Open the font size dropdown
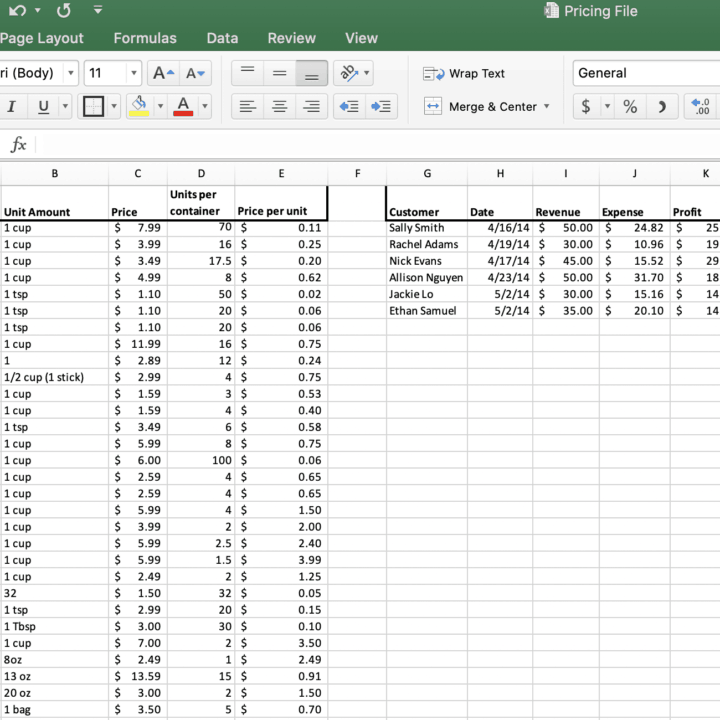Image resolution: width=720 pixels, height=720 pixels. tap(133, 73)
